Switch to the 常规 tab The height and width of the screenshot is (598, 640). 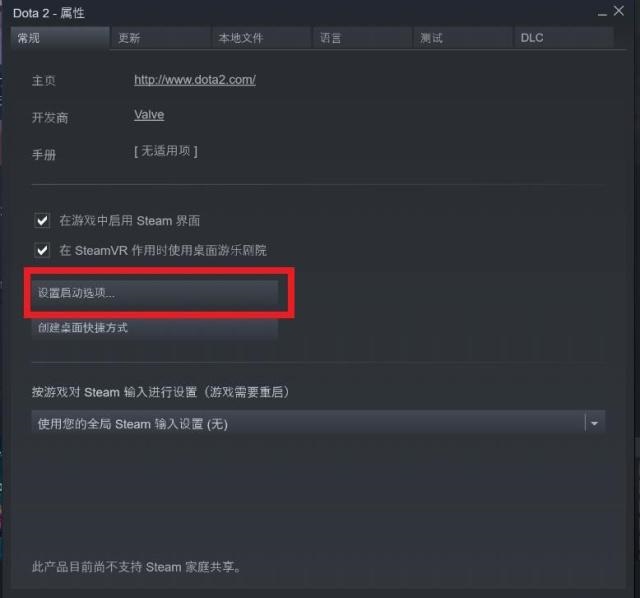click(x=60, y=38)
